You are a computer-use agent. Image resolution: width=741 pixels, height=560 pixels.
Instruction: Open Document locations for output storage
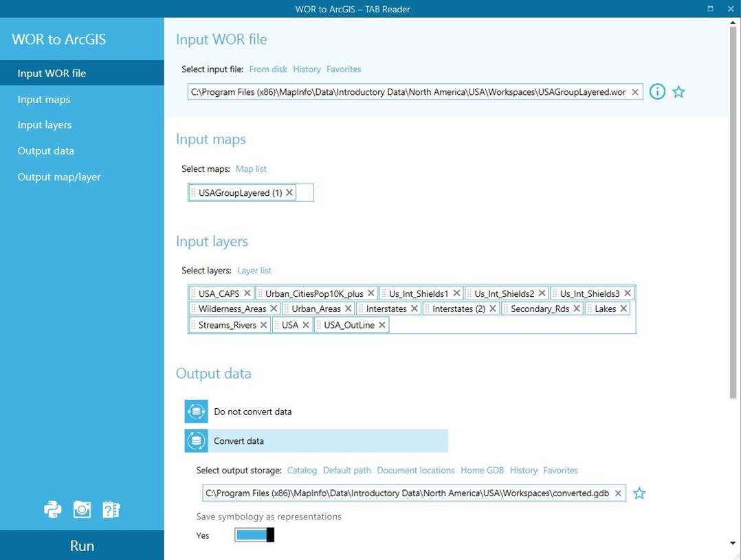pos(416,470)
